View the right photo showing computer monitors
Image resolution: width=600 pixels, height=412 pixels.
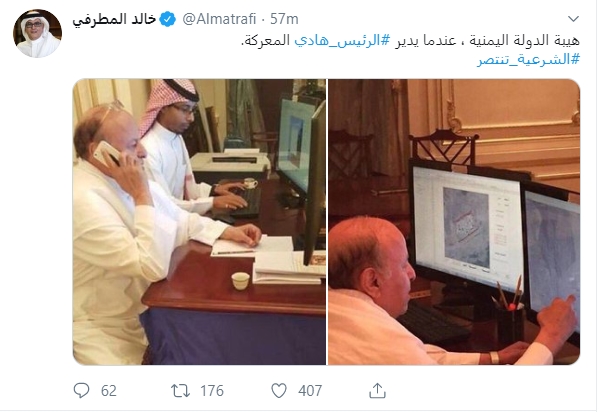click(454, 222)
